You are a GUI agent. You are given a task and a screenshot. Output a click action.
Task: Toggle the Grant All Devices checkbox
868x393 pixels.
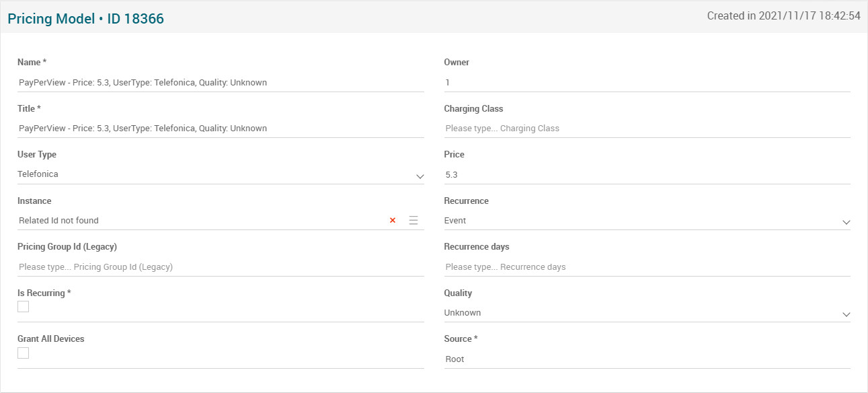tap(24, 353)
